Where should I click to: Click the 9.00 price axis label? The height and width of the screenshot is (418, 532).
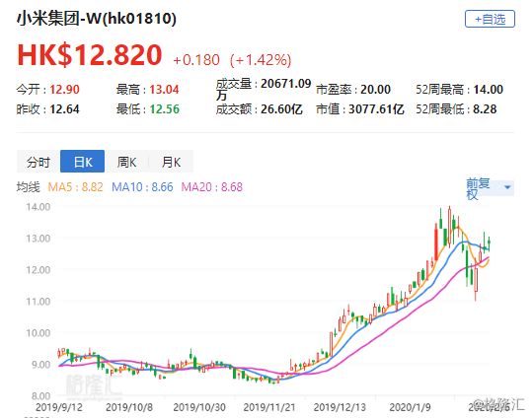pos(40,365)
